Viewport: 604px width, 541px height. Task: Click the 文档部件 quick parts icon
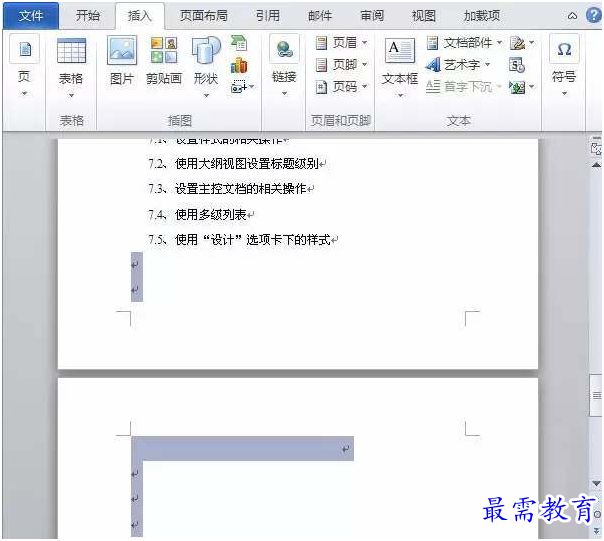pyautogui.click(x=433, y=42)
